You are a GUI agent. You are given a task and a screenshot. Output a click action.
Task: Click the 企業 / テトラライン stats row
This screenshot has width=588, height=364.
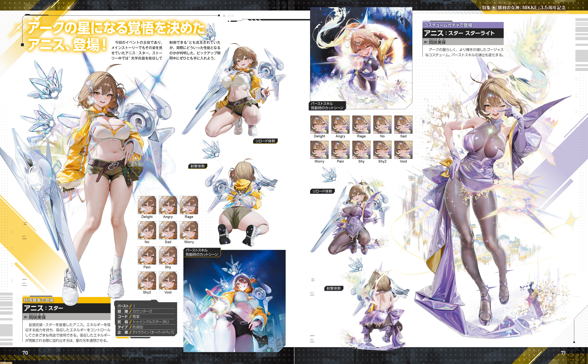pos(146,333)
